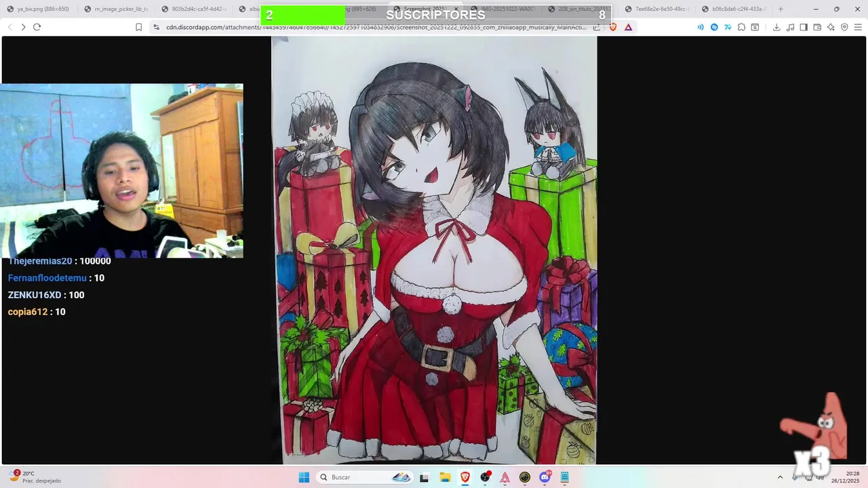Click chat username Thejeremias20
The width and height of the screenshot is (868, 488).
tap(40, 261)
